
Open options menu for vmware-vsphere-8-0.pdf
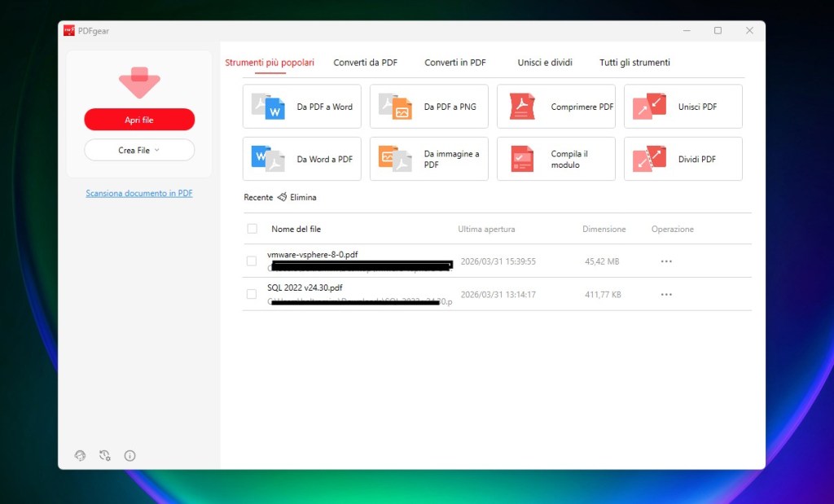pyautogui.click(x=666, y=261)
